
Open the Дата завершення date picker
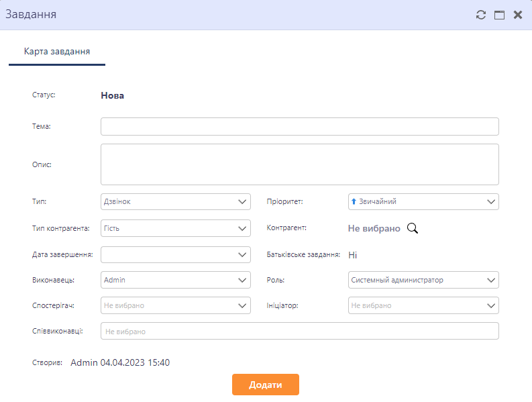click(175, 254)
